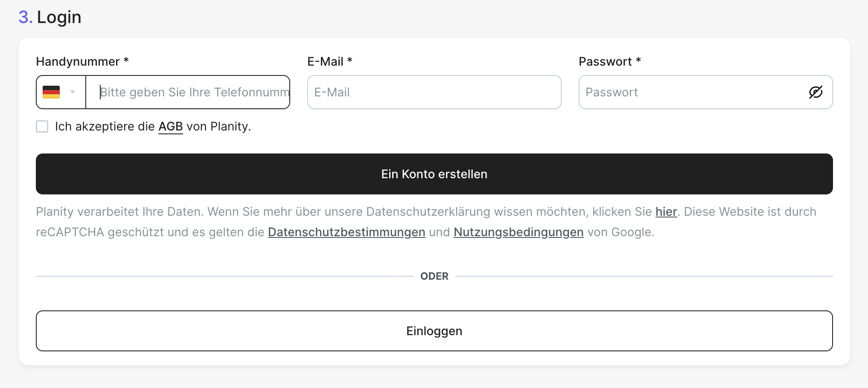Click the ODER divider text

click(x=434, y=276)
